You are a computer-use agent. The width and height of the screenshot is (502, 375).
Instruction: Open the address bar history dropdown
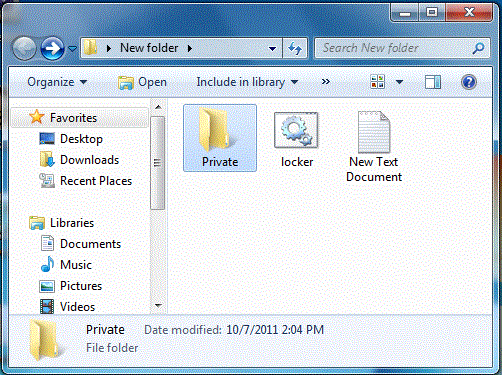[272, 49]
